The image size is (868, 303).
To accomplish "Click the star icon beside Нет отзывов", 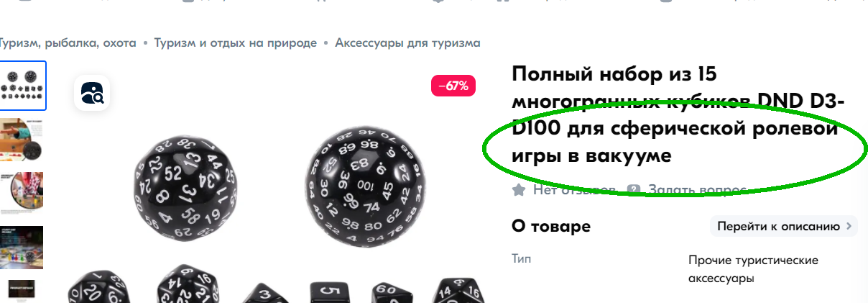I will [518, 190].
